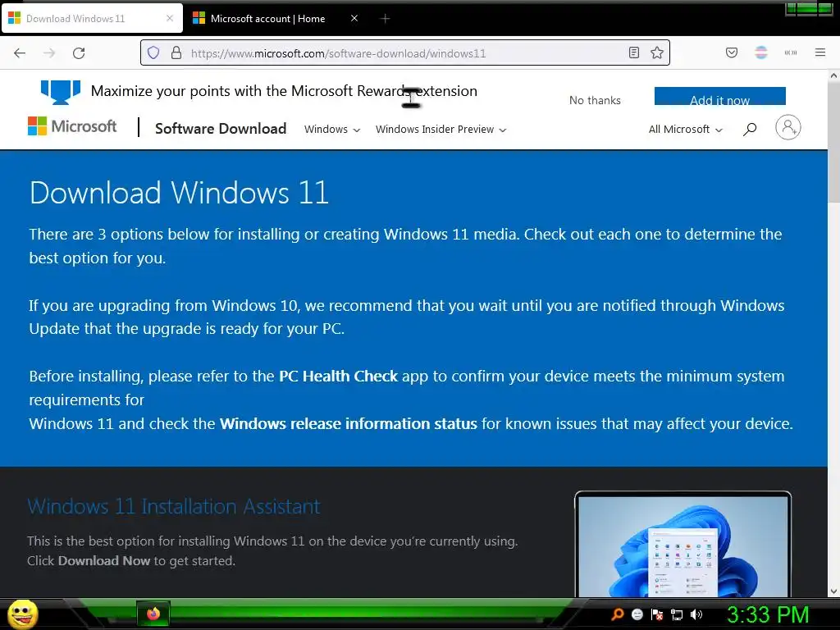Open the Software Download heading link
This screenshot has width=840, height=630.
[221, 129]
